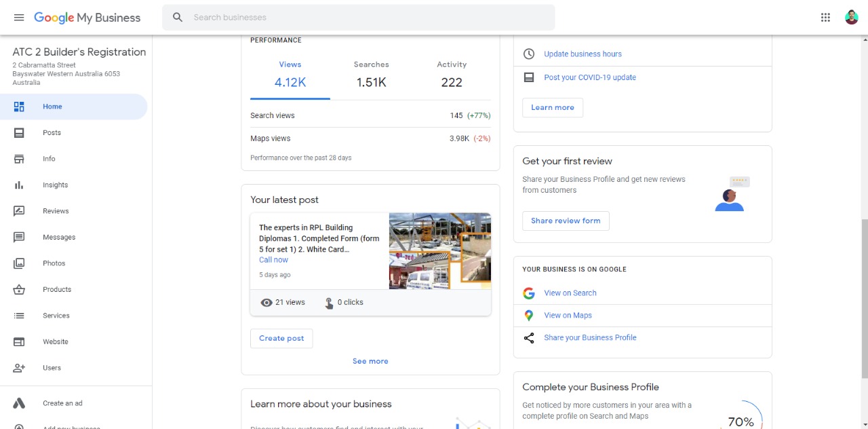Click the Info storefront icon
868x429 pixels.
[19, 159]
